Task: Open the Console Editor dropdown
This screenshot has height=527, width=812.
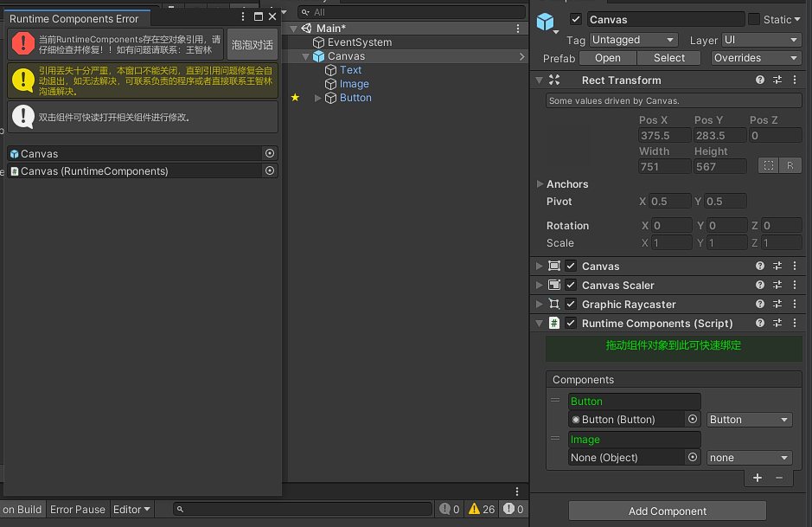Action: click(131, 510)
